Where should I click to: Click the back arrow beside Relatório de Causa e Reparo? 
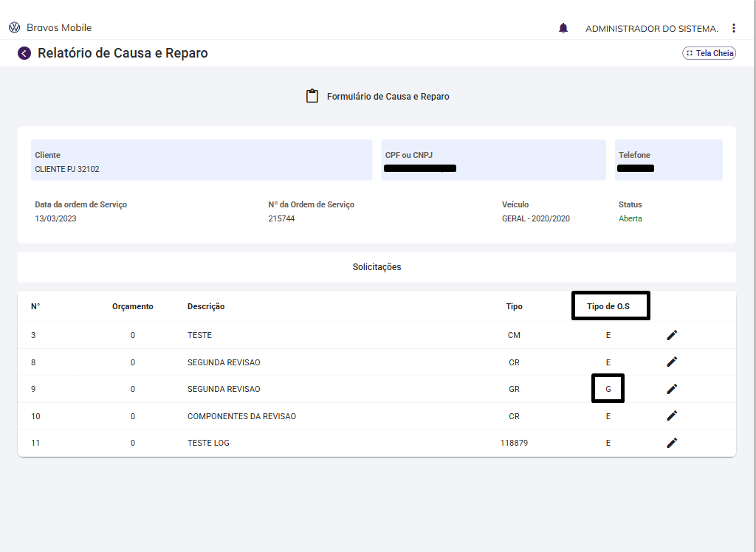(24, 53)
